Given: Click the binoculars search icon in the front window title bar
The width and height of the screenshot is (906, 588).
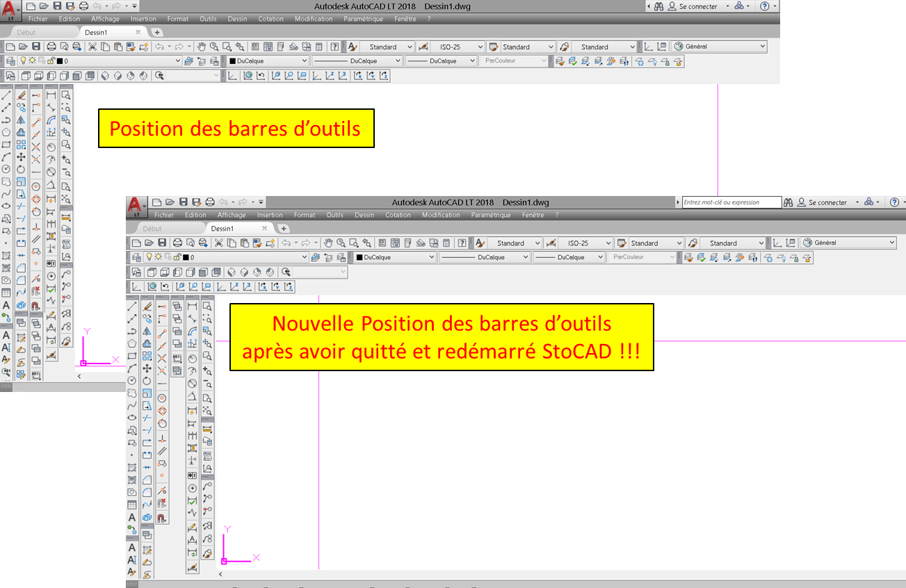Looking at the screenshot, I should point(788,202).
